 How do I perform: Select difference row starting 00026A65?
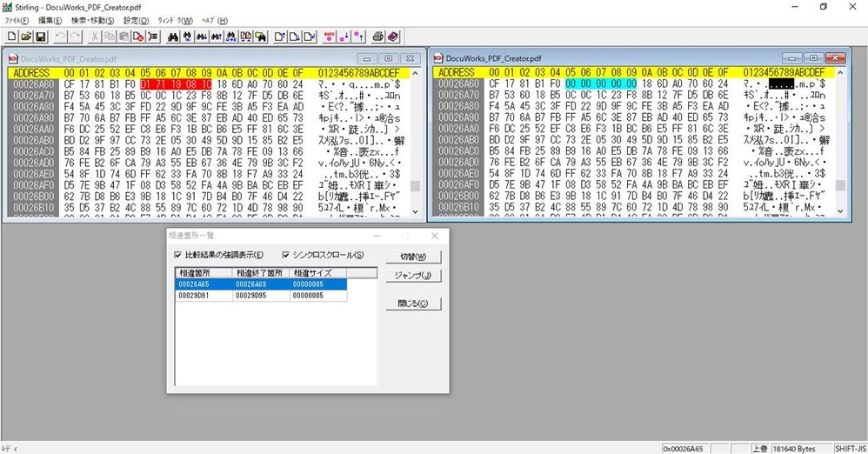tap(261, 284)
